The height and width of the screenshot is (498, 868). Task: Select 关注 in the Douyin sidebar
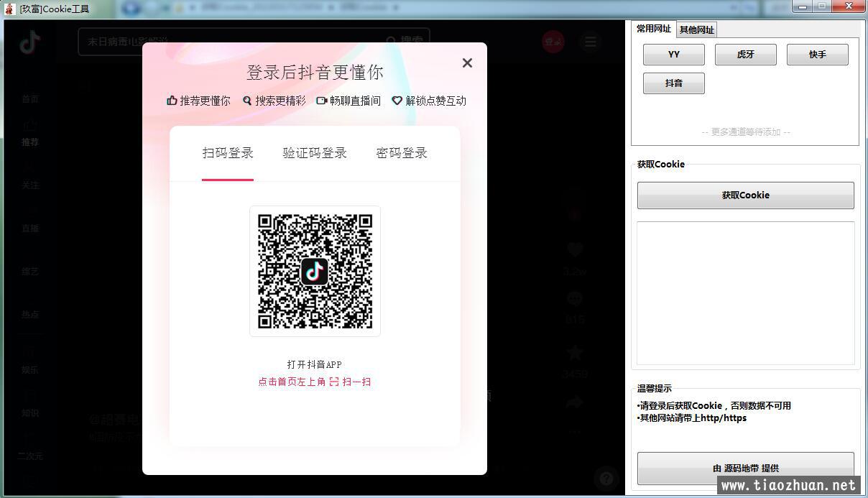click(30, 185)
